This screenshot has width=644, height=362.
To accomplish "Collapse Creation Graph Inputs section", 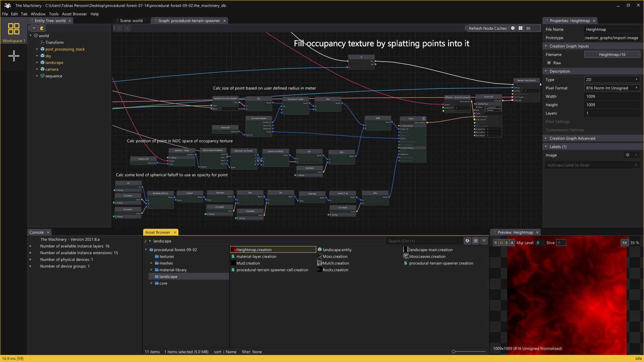I will pyautogui.click(x=546, y=46).
